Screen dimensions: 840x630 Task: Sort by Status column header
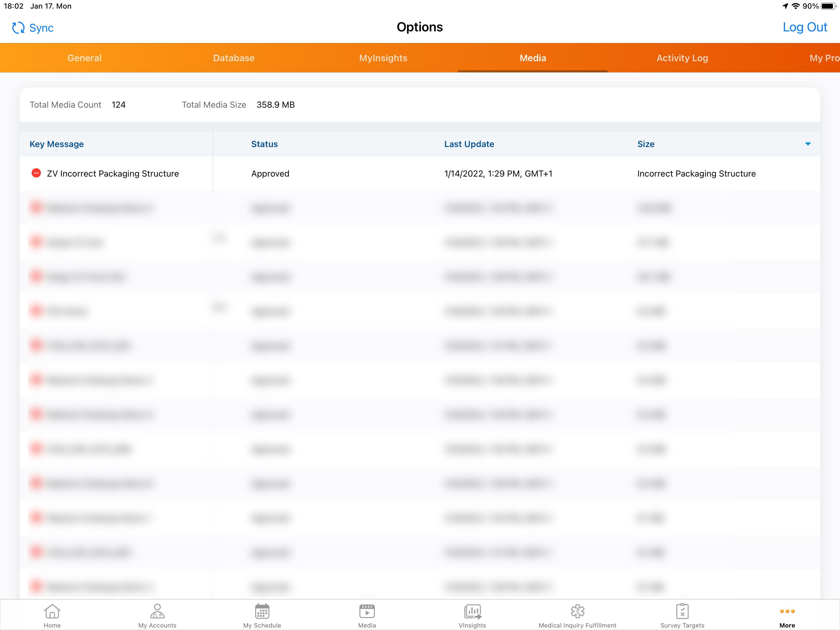point(264,144)
